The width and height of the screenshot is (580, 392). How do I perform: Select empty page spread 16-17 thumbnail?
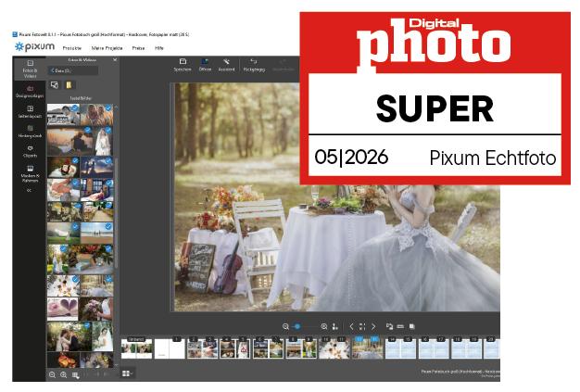[434, 348]
